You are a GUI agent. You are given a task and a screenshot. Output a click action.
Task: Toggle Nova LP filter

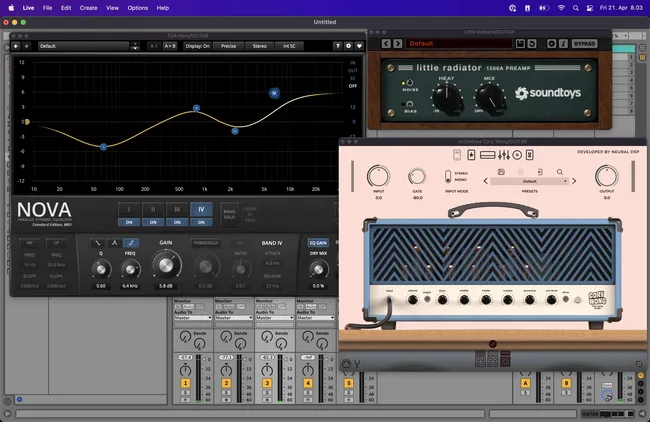[x=56, y=243]
